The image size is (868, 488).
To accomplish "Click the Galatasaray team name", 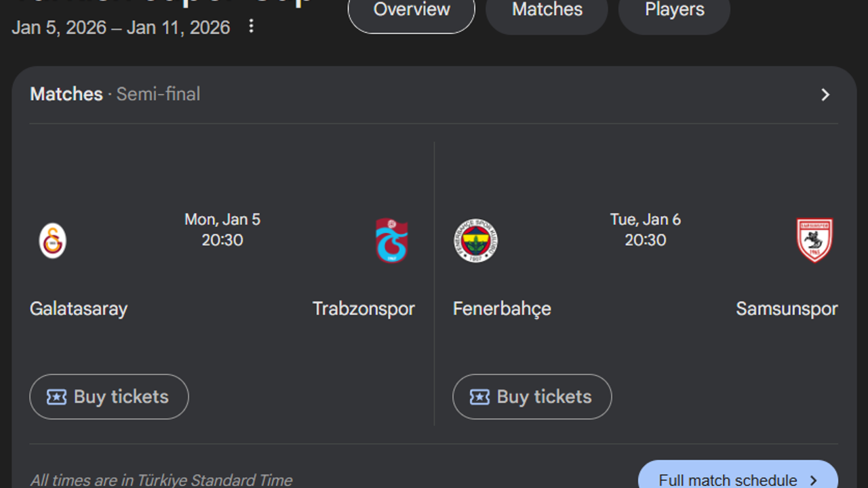I will pos(79,309).
